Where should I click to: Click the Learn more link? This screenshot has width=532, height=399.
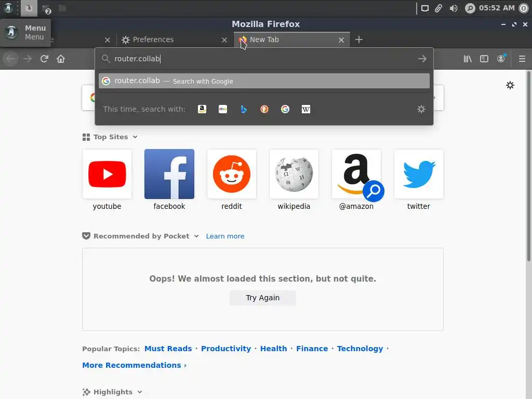click(225, 236)
